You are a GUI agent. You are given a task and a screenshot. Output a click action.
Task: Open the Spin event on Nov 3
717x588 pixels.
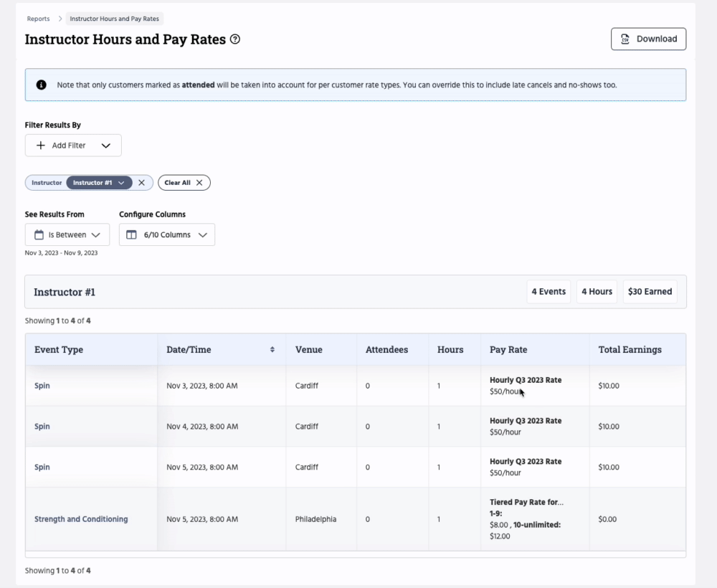[42, 386]
